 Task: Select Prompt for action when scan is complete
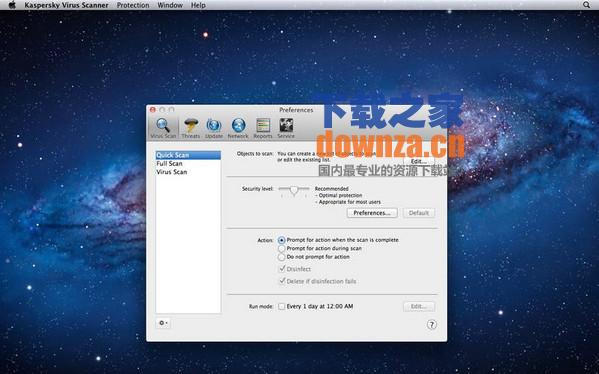282,240
